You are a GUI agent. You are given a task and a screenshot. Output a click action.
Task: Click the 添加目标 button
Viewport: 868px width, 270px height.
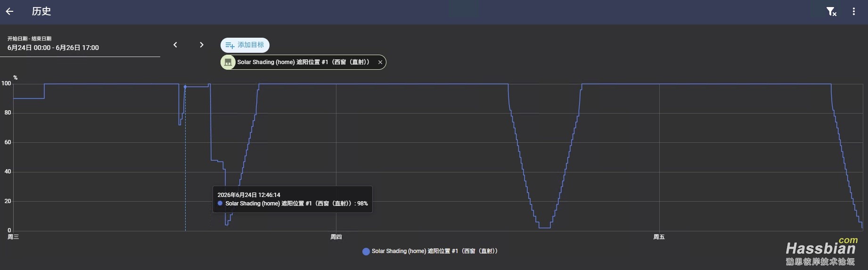[245, 45]
